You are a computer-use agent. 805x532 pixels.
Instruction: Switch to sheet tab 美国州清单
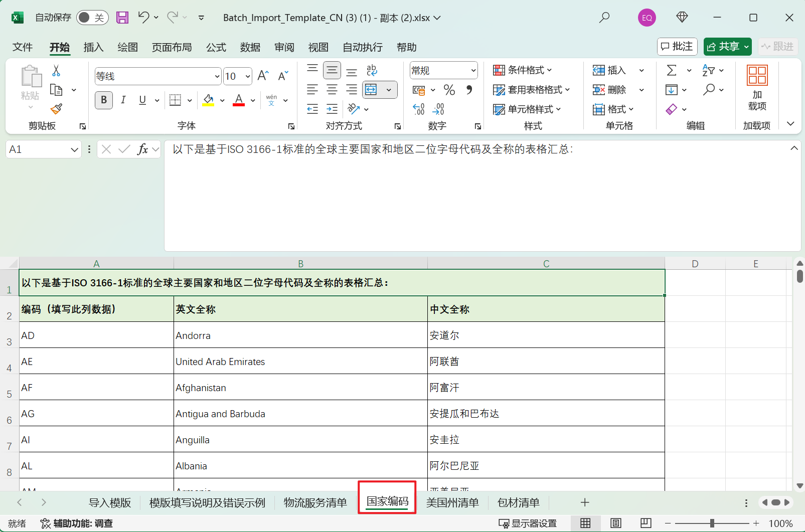tap(452, 502)
